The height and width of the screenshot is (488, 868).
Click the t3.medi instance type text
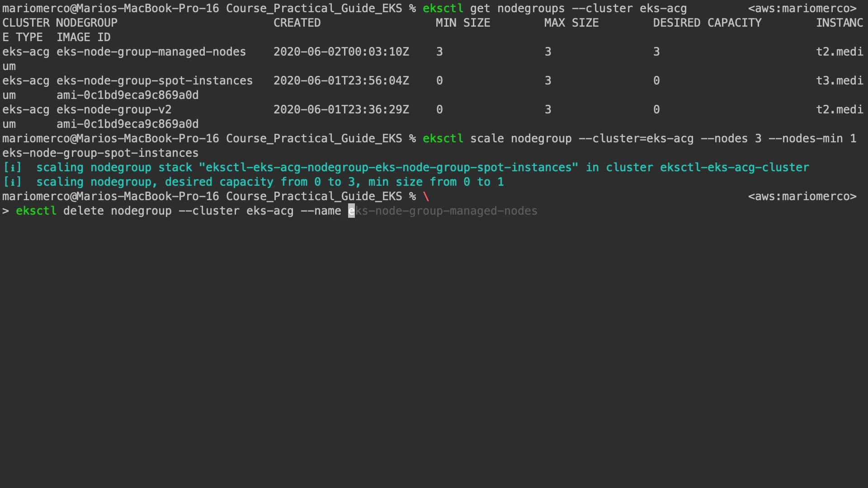[840, 81]
